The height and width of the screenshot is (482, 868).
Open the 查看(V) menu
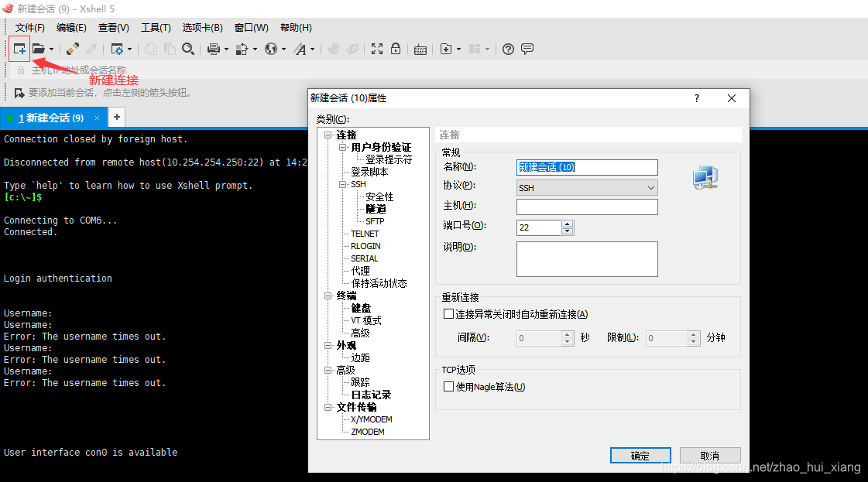click(114, 28)
